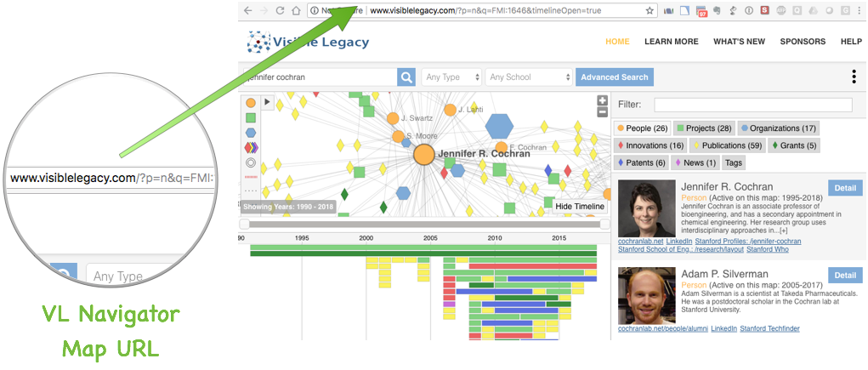Expand the legend panel with play arrow
This screenshot has width=868, height=370.
267,102
